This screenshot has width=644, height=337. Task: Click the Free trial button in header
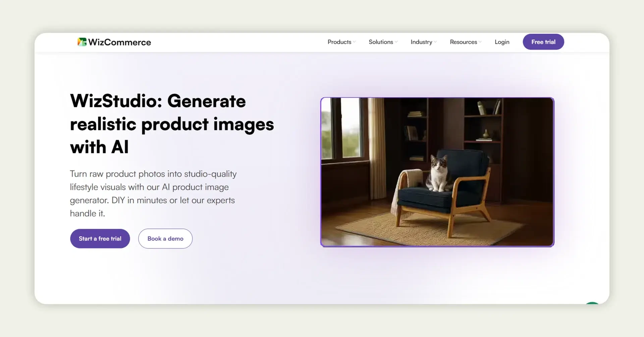(x=543, y=42)
